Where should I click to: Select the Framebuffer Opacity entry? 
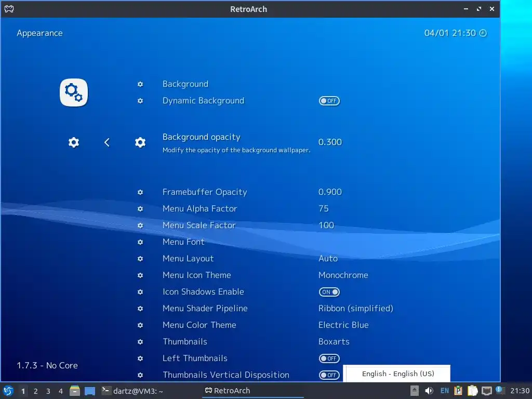point(205,192)
